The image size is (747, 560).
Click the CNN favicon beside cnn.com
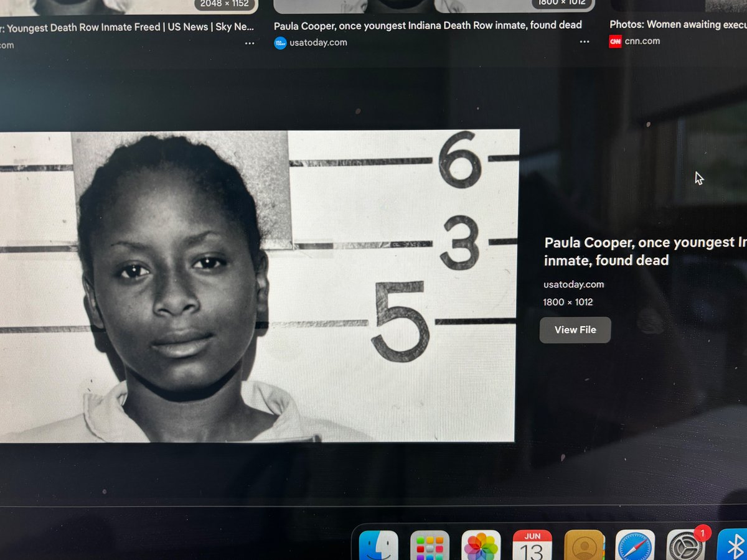615,41
